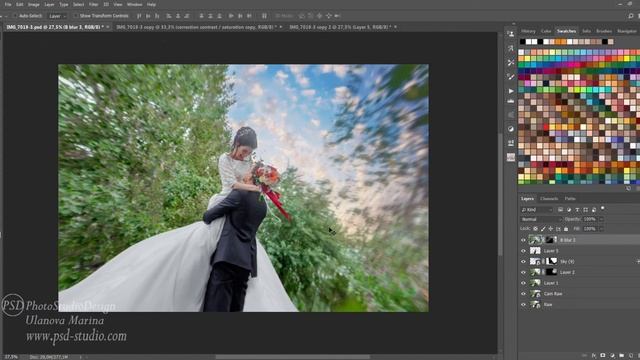Toggle the layer filtering on/off switch
The width and height of the screenshot is (640, 360).
[602, 209]
